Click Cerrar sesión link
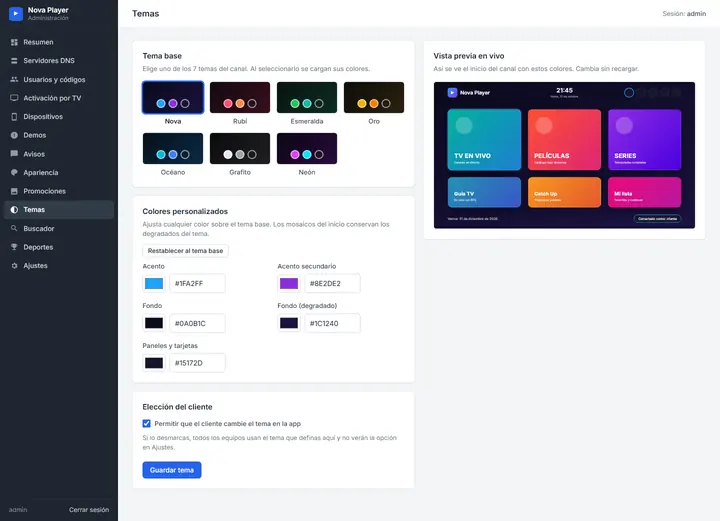The image size is (720, 521). 89,510
